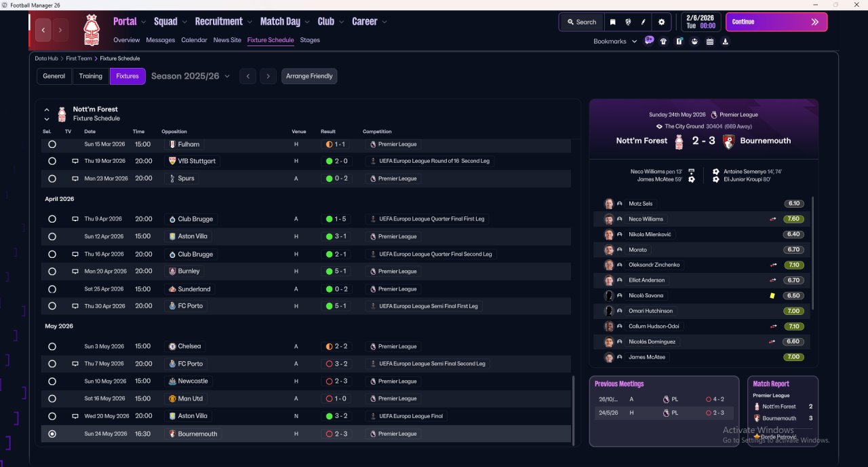This screenshot has height=467, width=868.
Task: Open the News Site sub-tab
Action: [x=227, y=40]
